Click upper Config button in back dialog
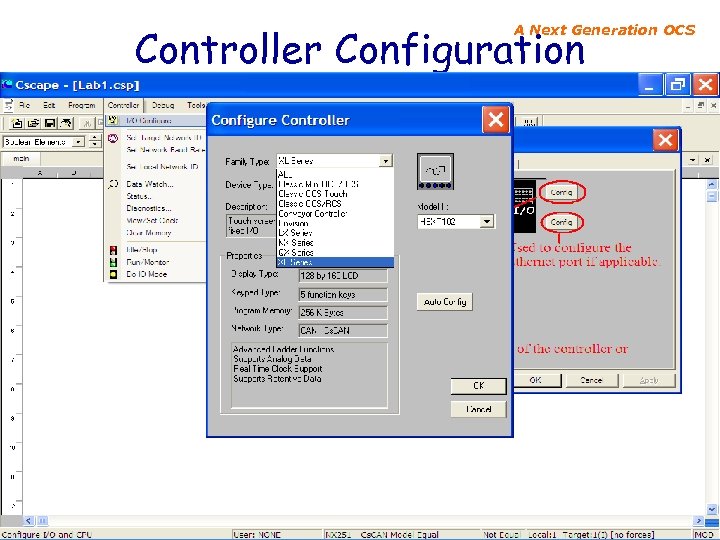The width and height of the screenshot is (720, 540). point(561,192)
